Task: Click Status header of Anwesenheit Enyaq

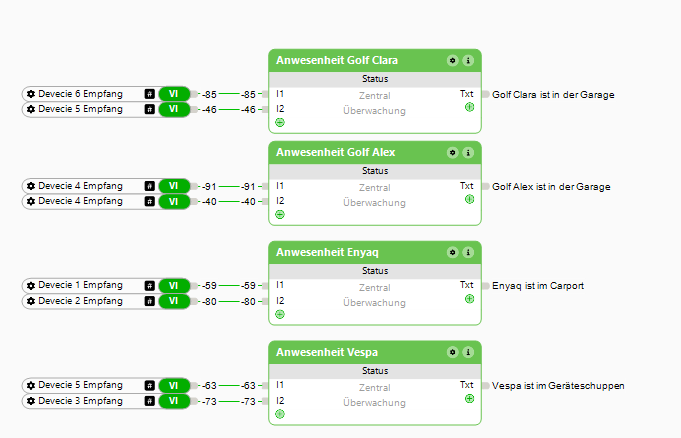Action: (375, 271)
